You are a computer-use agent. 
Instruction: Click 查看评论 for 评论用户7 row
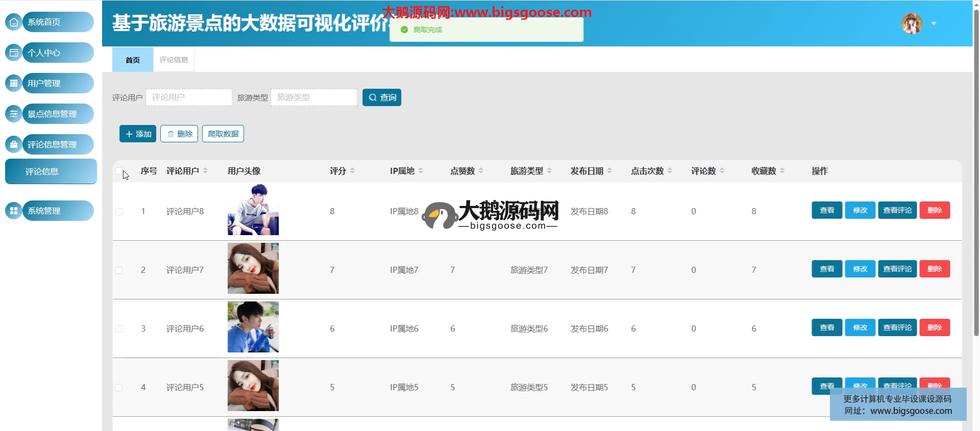[897, 269]
